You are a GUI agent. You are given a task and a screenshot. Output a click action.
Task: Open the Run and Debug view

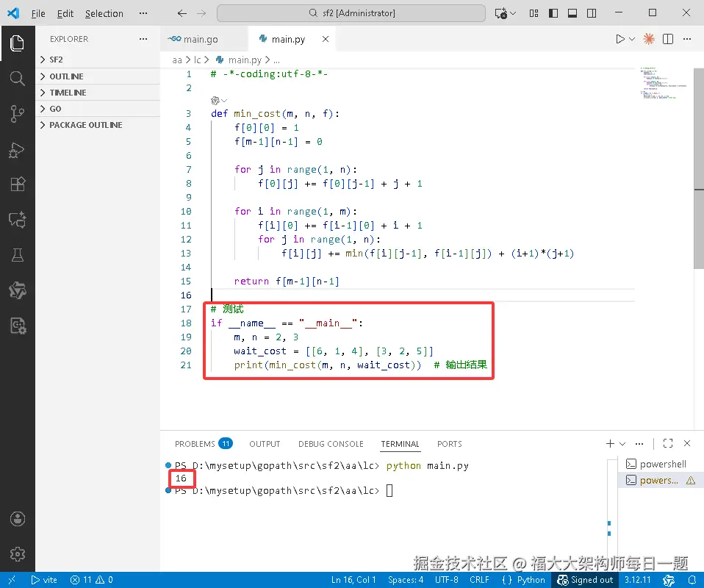(17, 149)
